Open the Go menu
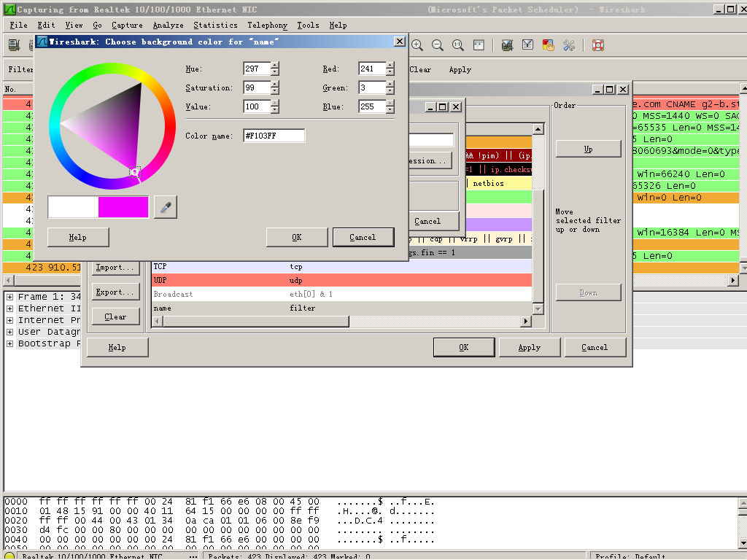747x560 pixels. (x=97, y=26)
